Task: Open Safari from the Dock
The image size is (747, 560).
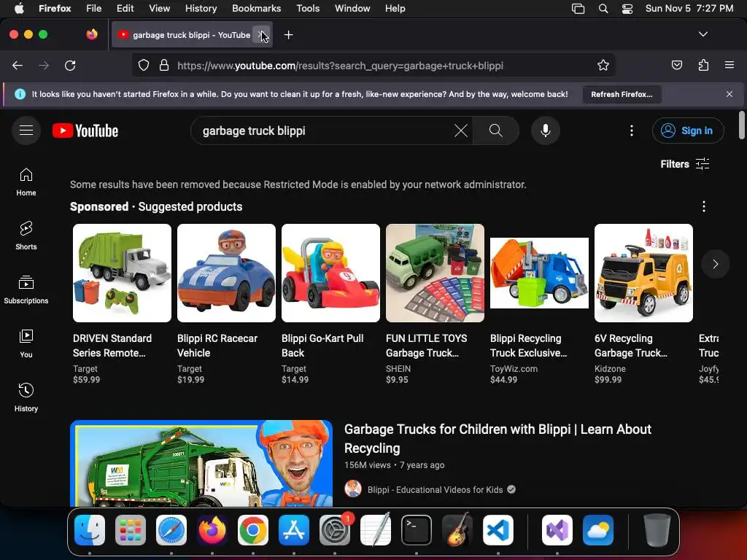Action: 171,530
